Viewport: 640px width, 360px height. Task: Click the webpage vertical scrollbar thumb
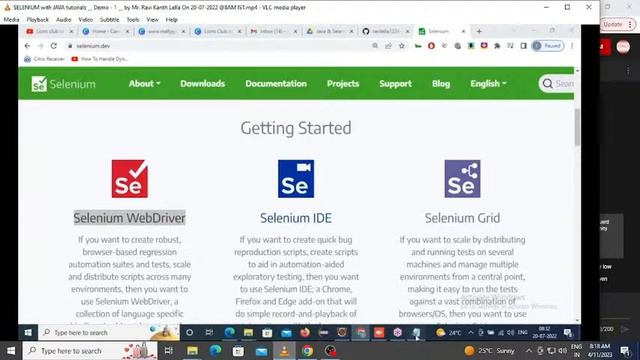(577, 127)
